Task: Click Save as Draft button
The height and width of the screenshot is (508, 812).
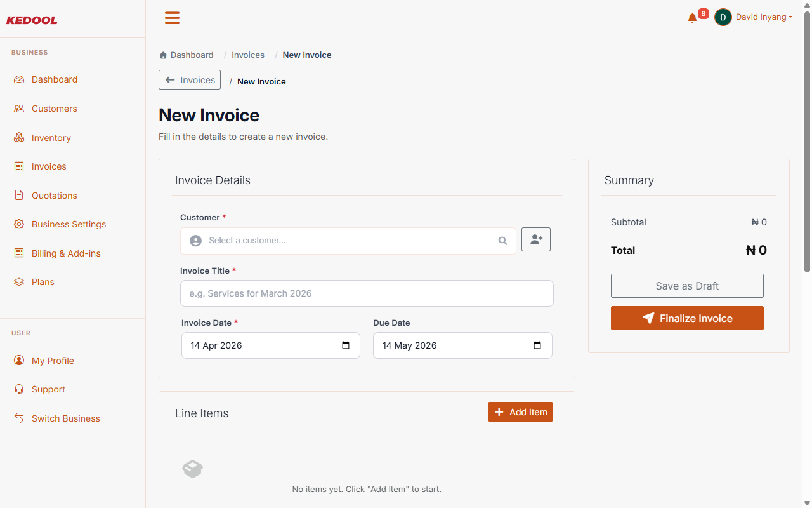Action: (687, 286)
